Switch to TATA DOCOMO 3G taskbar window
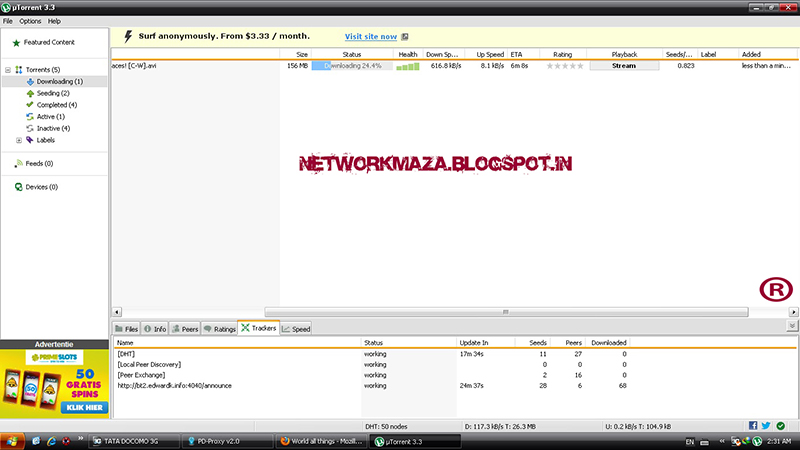Screen dimensions: 800x450 [x=134, y=441]
